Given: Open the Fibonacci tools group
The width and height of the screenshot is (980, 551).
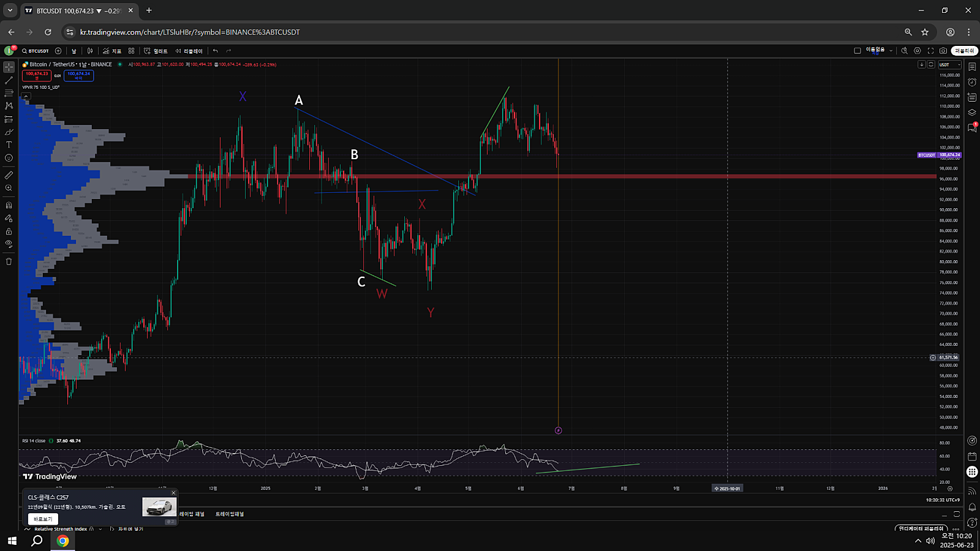Looking at the screenshot, I should pyautogui.click(x=9, y=93).
